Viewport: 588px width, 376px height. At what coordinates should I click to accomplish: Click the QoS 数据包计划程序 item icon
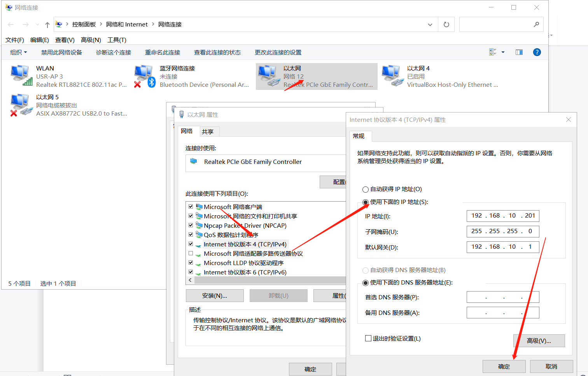(x=199, y=235)
